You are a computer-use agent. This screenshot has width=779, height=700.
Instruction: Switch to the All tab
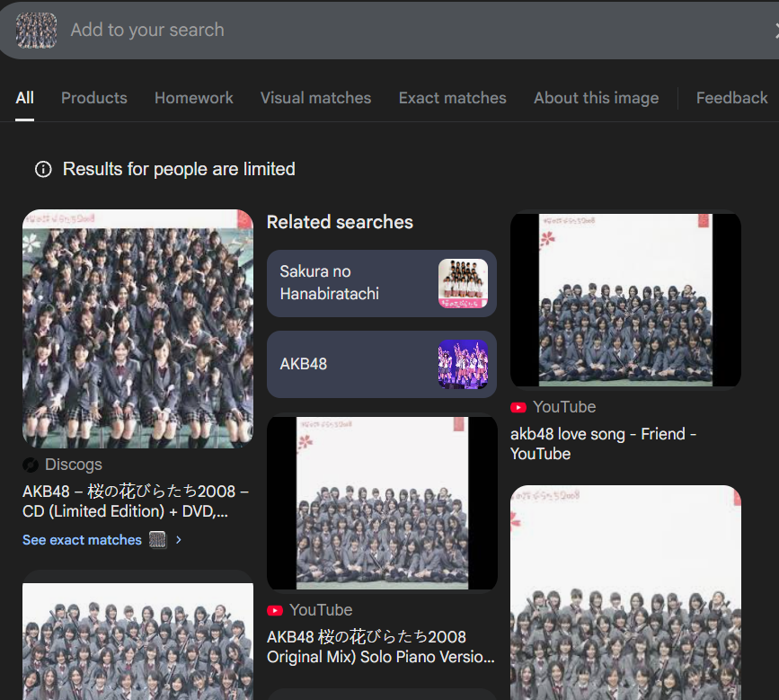[25, 98]
